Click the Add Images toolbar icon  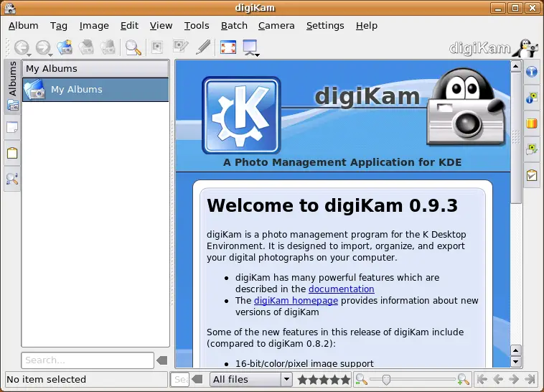[86, 47]
